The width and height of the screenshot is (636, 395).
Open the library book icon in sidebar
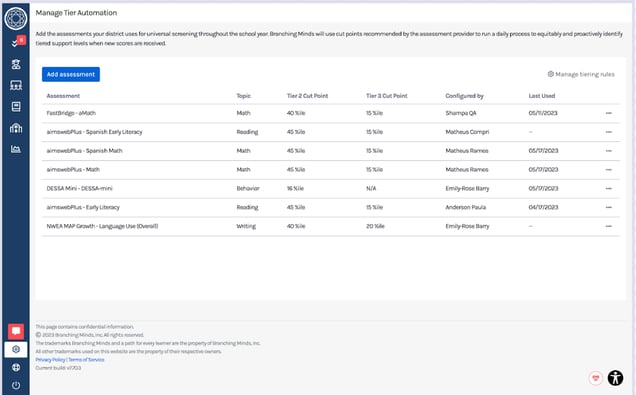16,107
